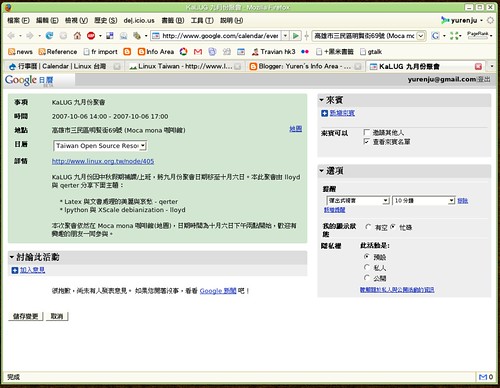Image resolution: width=500 pixels, height=388 pixels.
Task: Open the tab list dropdown arrow
Action: 492,66
